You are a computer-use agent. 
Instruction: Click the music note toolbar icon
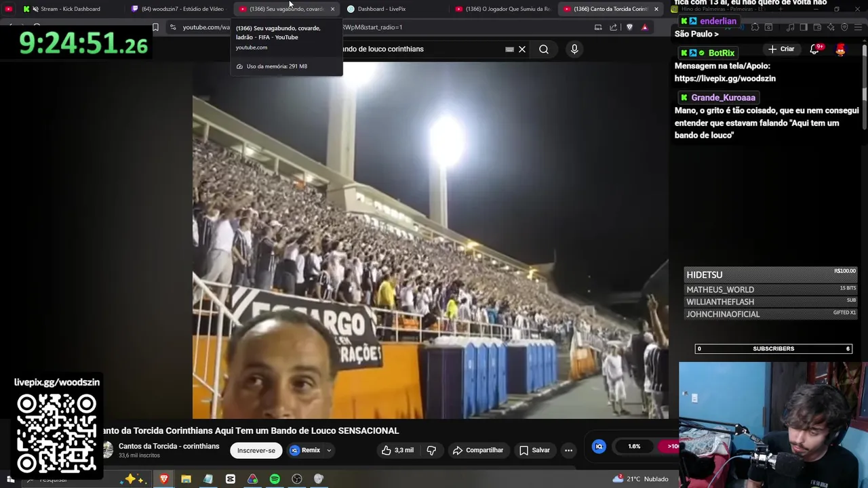790,27
